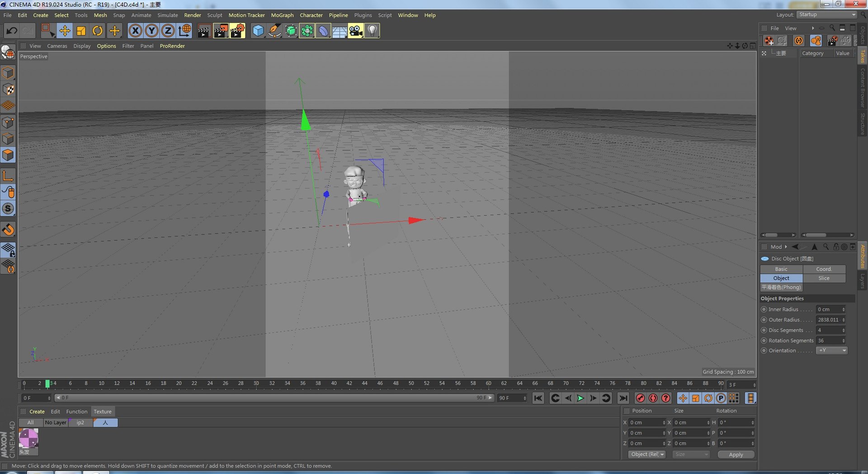The height and width of the screenshot is (474, 868).
Task: Add a Cube primitive object
Action: (258, 31)
